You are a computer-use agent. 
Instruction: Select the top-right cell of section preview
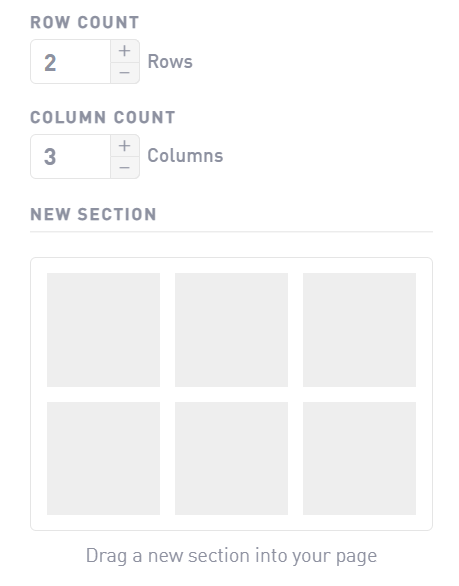[359, 330]
